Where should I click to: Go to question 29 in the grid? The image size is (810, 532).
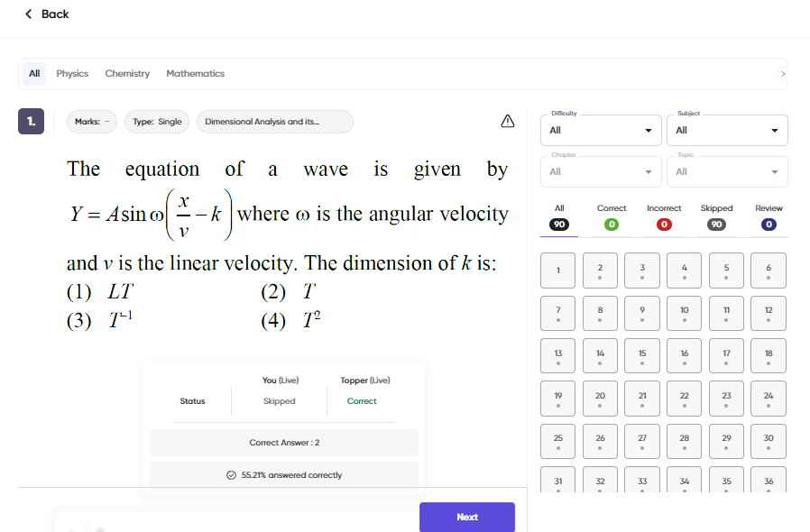point(726,442)
